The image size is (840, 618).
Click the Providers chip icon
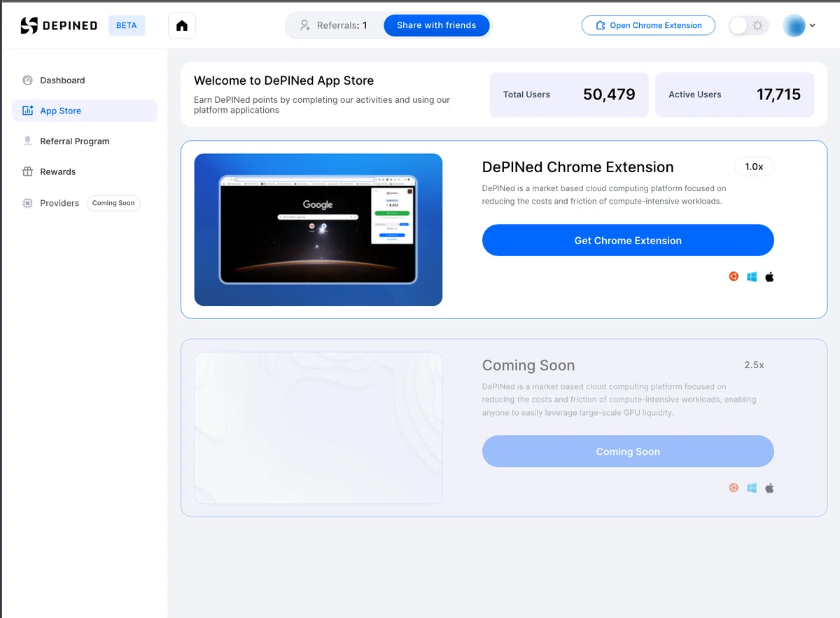point(27,203)
